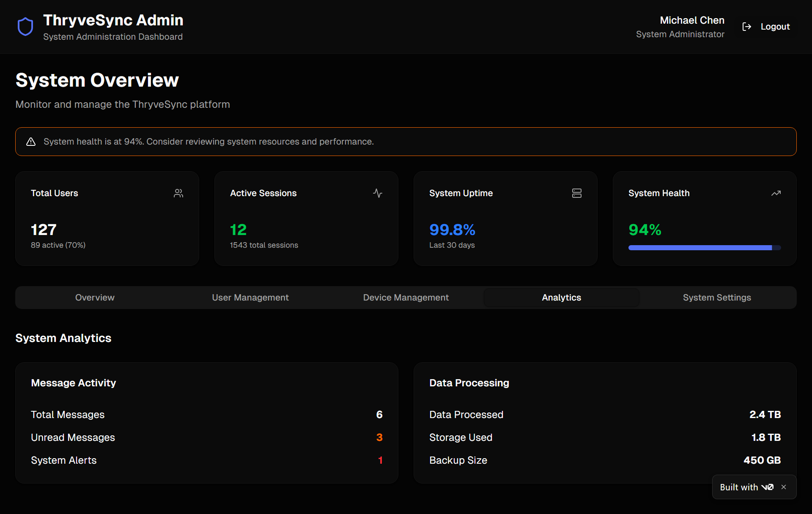The height and width of the screenshot is (514, 812).
Task: Select the Device Management tab
Action: (406, 298)
